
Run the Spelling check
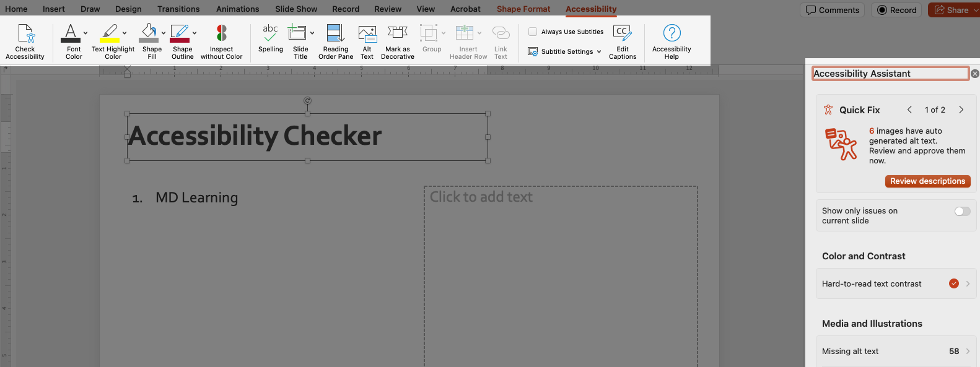pos(270,34)
